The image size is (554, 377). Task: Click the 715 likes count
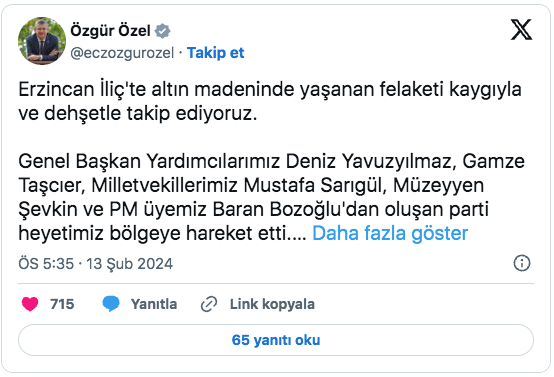62,304
